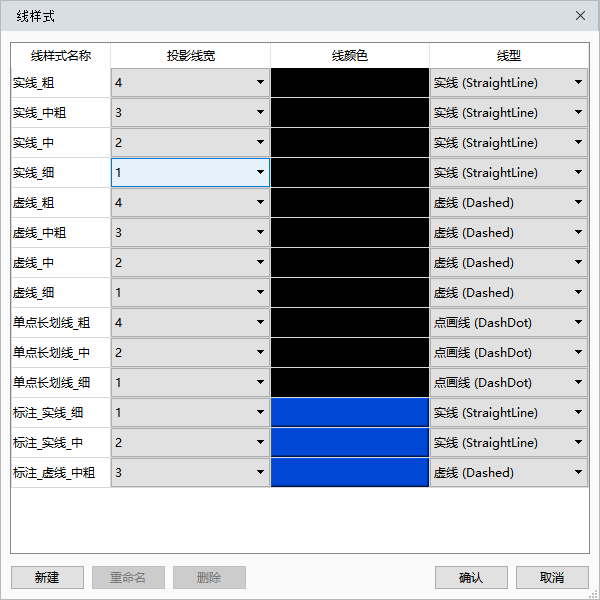The height and width of the screenshot is (600, 600).
Task: Change line type of 虚线_粗 row
Action: 509,202
